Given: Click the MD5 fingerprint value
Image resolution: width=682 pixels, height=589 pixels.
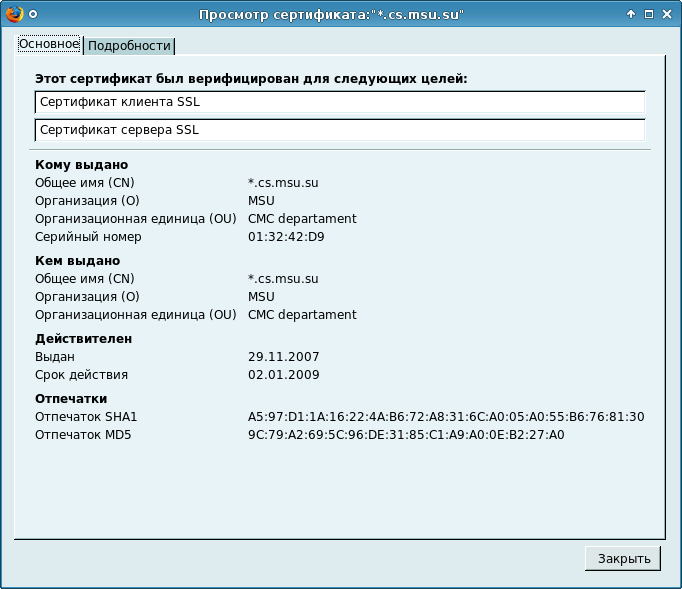Looking at the screenshot, I should [x=406, y=435].
